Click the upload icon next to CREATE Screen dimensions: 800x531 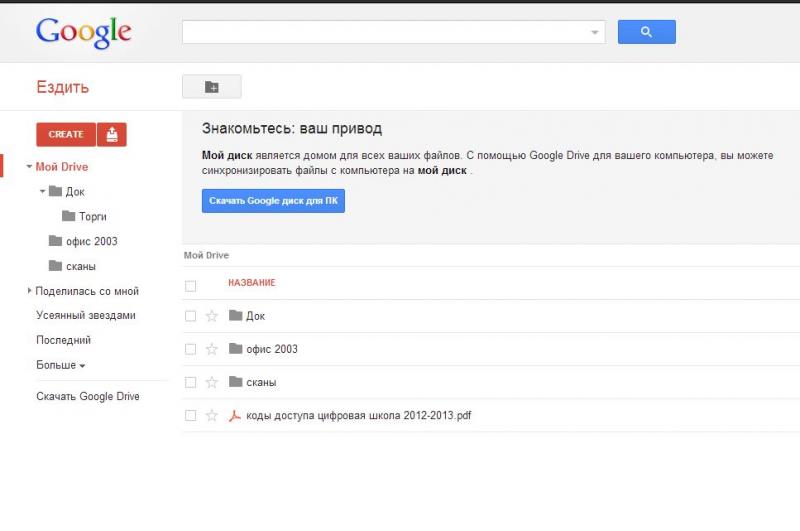(112, 135)
